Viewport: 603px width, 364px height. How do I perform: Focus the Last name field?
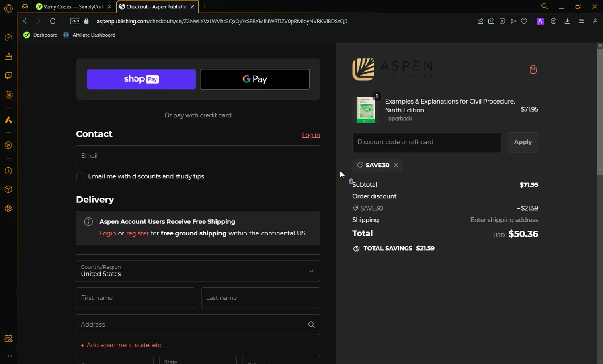260,298
